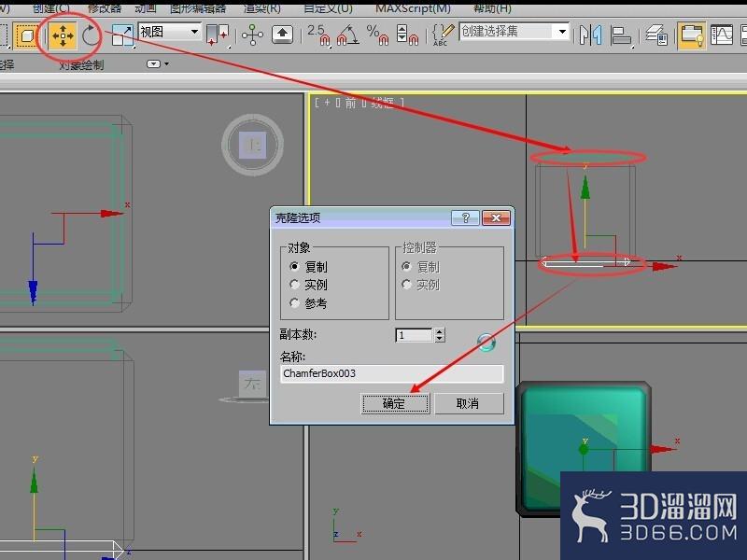Open the 创建选择集 dropdown

point(514,32)
